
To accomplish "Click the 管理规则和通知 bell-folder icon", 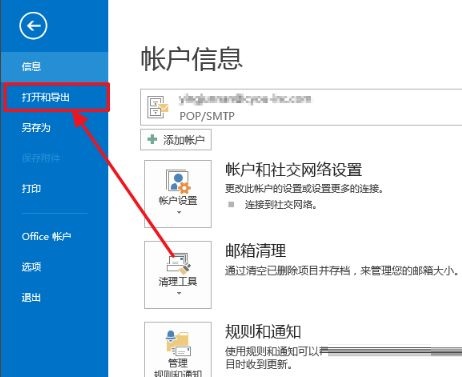I will pos(178,343).
